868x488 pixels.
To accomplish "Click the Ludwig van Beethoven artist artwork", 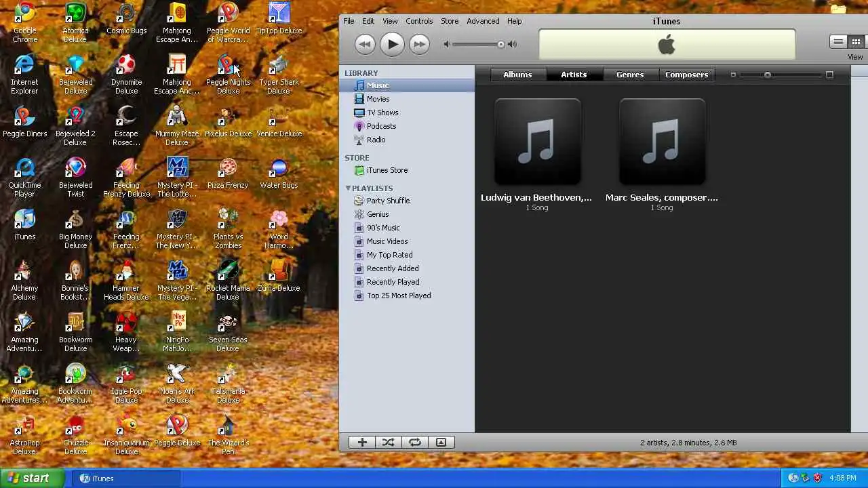I will pyautogui.click(x=537, y=142).
